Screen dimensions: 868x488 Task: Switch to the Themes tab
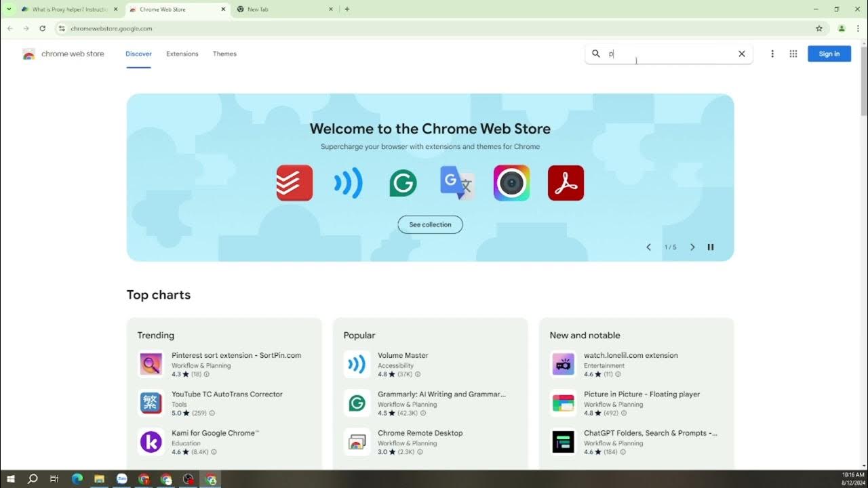pos(224,54)
